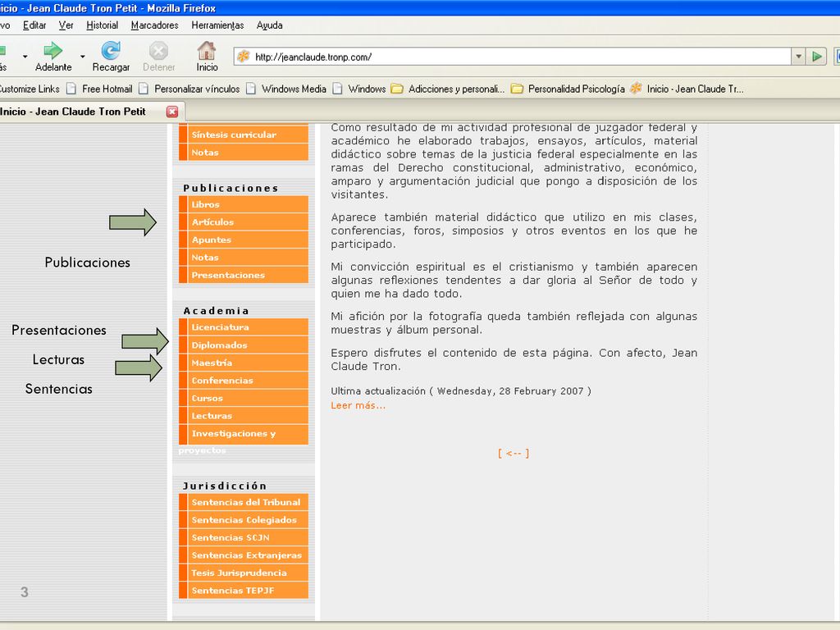
Task: Open Maestría under Academia
Action: point(244,363)
